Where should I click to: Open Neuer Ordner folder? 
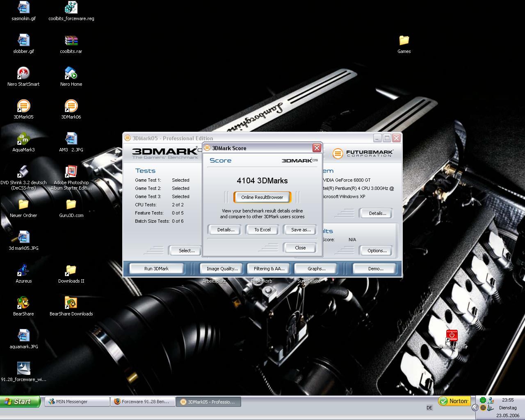click(23, 208)
